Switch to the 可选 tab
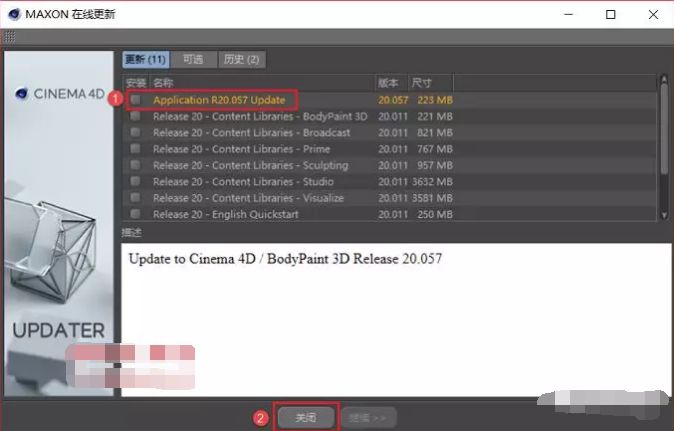 [193, 59]
